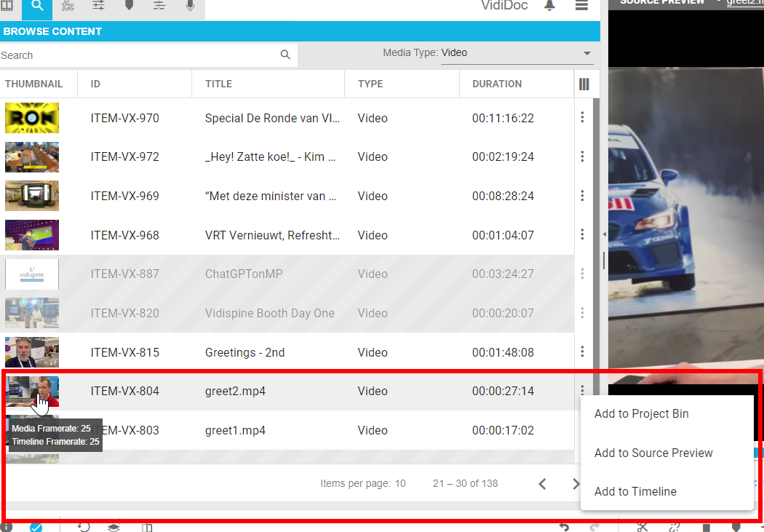Click the undo arrow in the bottom toolbar

(x=565, y=527)
